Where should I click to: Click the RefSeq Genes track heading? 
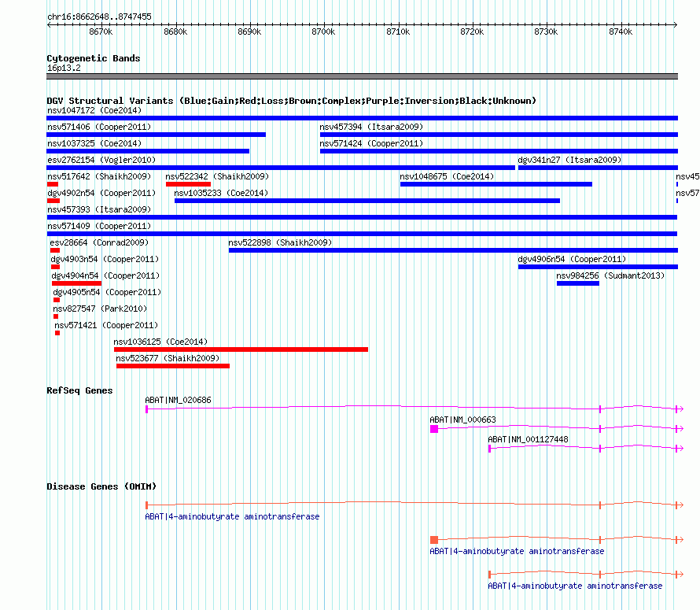(x=79, y=390)
